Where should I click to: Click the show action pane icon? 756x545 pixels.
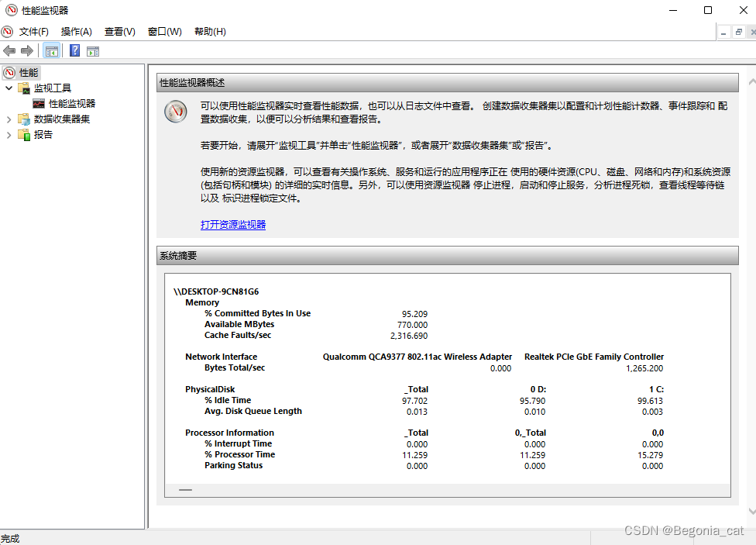point(92,50)
